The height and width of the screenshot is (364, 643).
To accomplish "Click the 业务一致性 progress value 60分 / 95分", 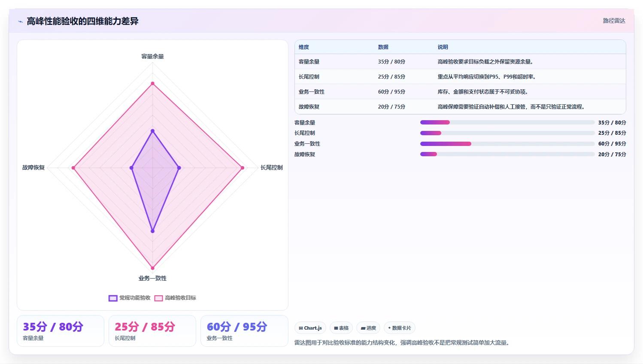I will tap(612, 144).
